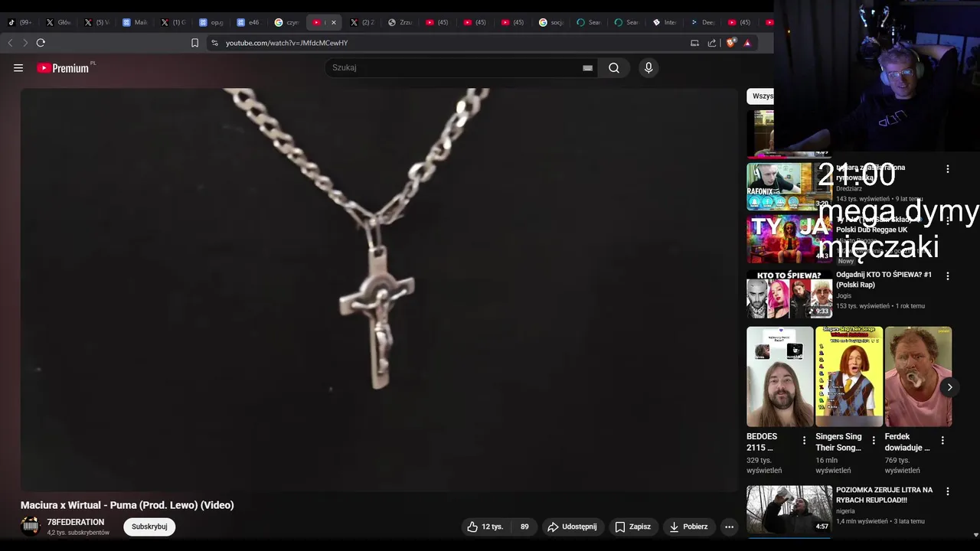Switch to the 'Zrzu' tab
The height and width of the screenshot is (551, 980).
click(400, 22)
